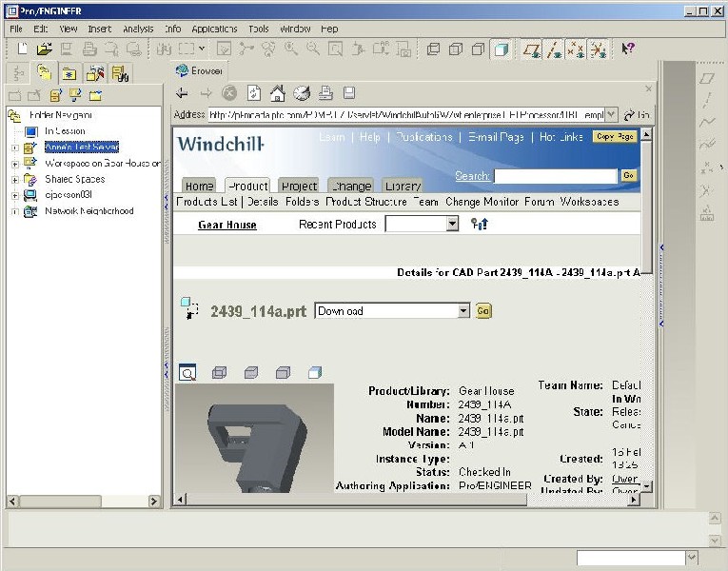The height and width of the screenshot is (571, 728).
Task: Click Go next to the Search field
Action: coord(629,175)
